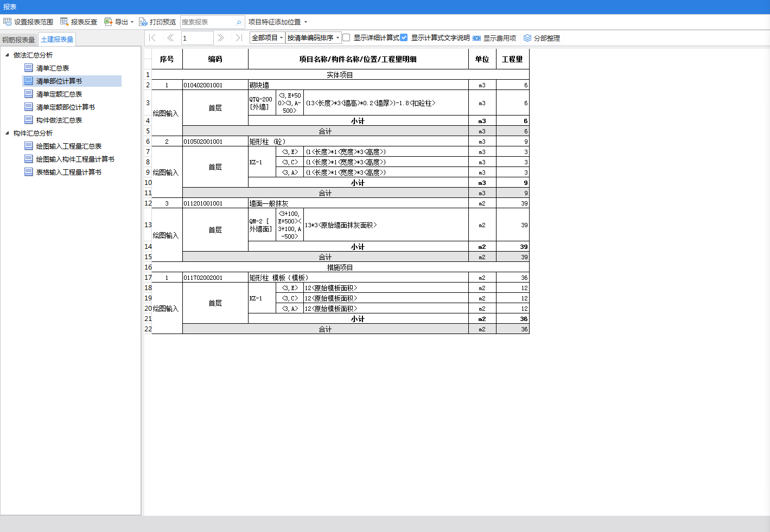Viewport: 770px width, 532px height.
Task: Open 构件做法汇总表 report
Action: (x=59, y=120)
